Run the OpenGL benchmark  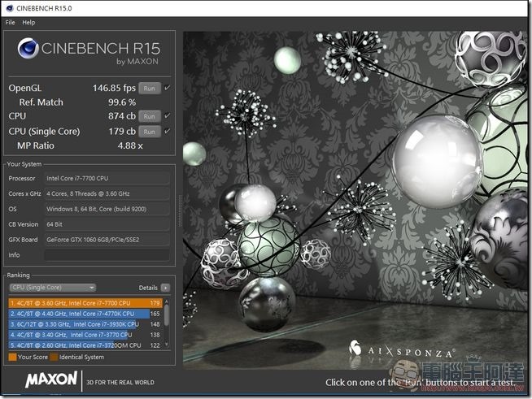pyautogui.click(x=150, y=89)
